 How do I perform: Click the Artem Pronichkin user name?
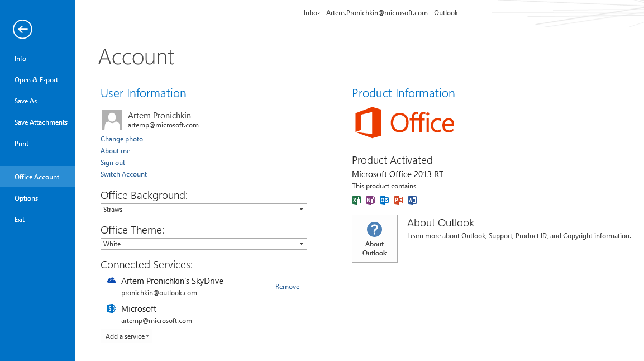(159, 116)
